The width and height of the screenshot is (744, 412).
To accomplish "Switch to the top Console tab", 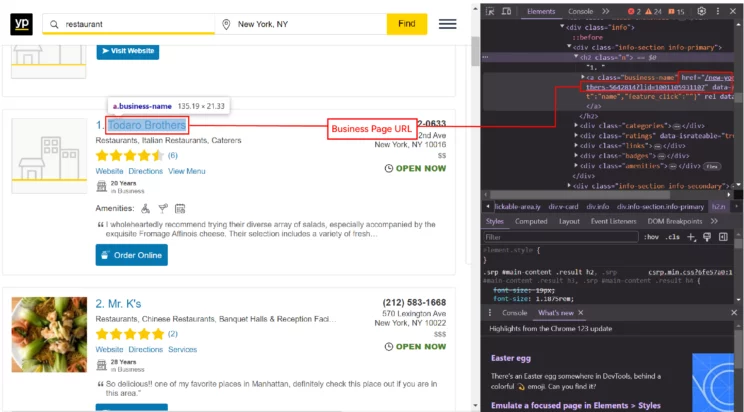I will (580, 11).
